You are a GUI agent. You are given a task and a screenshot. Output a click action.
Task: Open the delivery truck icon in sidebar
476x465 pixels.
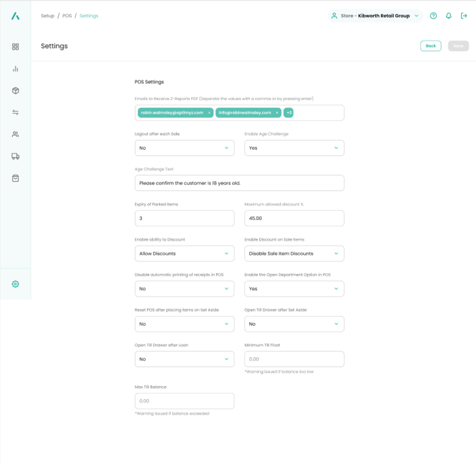pos(16,156)
